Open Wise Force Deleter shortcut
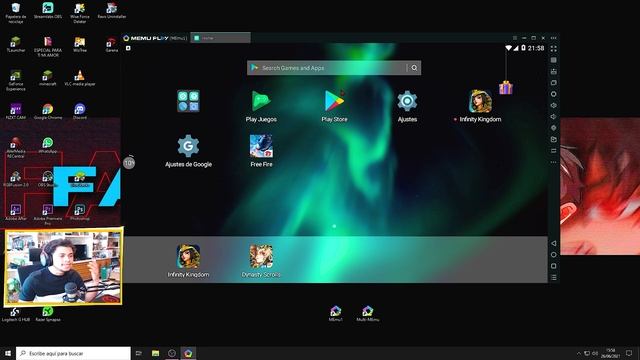Viewport: 640px width, 360px height. (80, 13)
